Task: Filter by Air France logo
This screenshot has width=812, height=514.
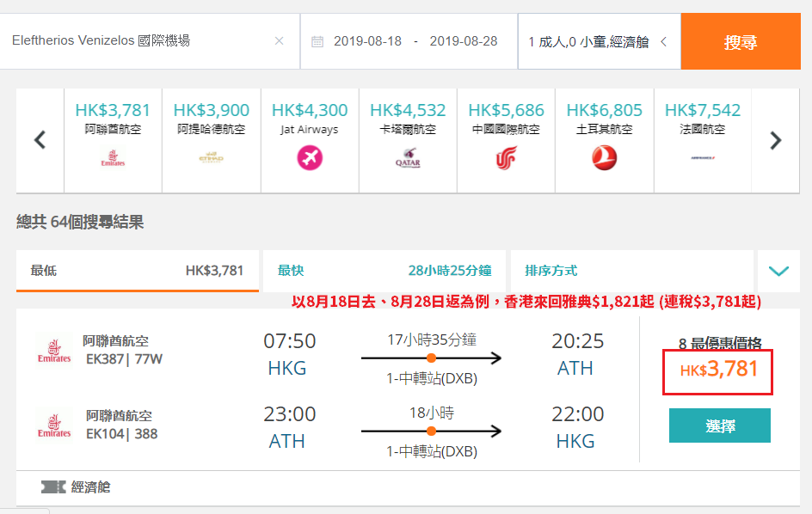Action: [x=703, y=158]
